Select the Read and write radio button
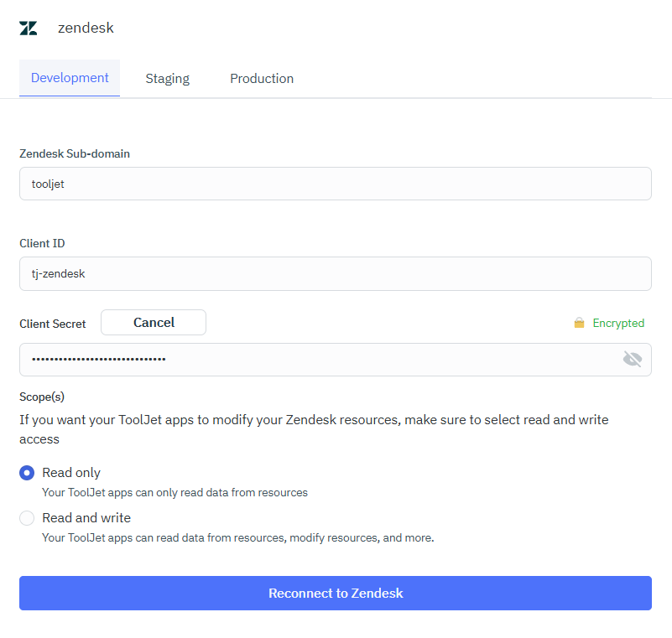Screen dimensions: 672x638 (26, 518)
